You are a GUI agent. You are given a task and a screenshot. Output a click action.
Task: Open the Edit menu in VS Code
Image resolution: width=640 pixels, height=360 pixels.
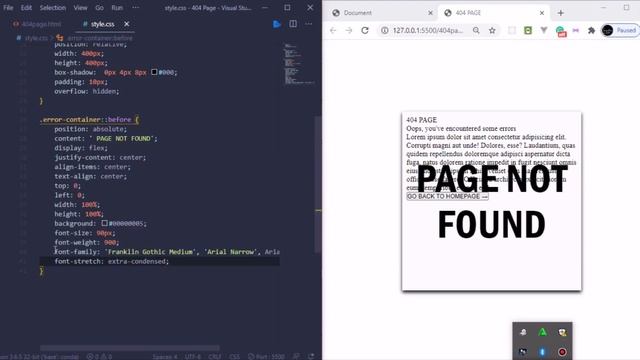point(26,8)
